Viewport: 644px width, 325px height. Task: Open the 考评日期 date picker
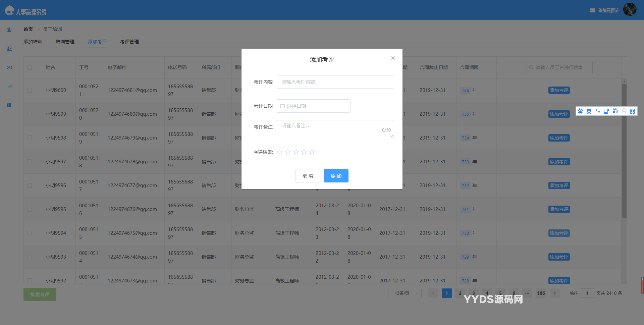point(313,106)
